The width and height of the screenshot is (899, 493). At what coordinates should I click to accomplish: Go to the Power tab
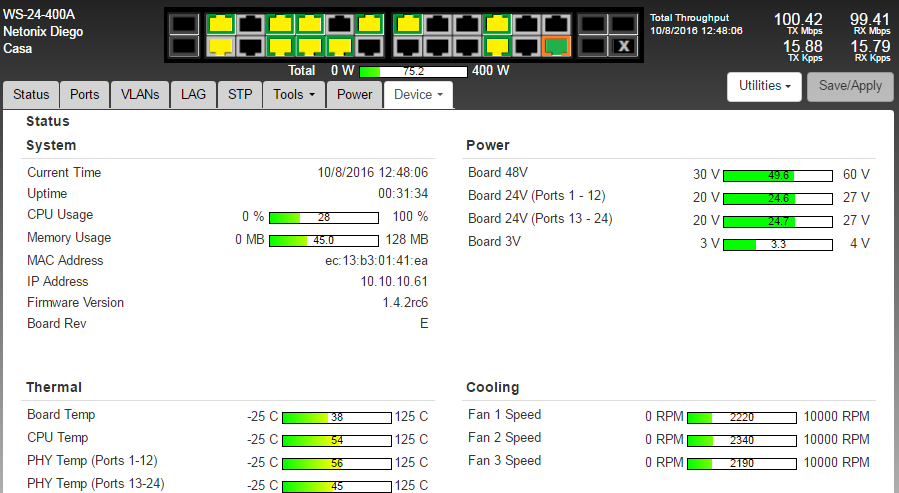(354, 94)
